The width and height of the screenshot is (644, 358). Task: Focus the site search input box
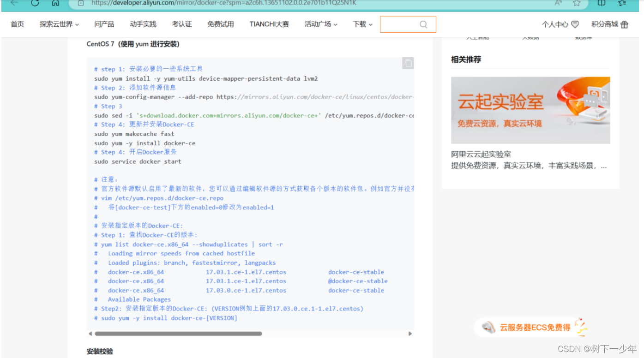[x=408, y=24]
